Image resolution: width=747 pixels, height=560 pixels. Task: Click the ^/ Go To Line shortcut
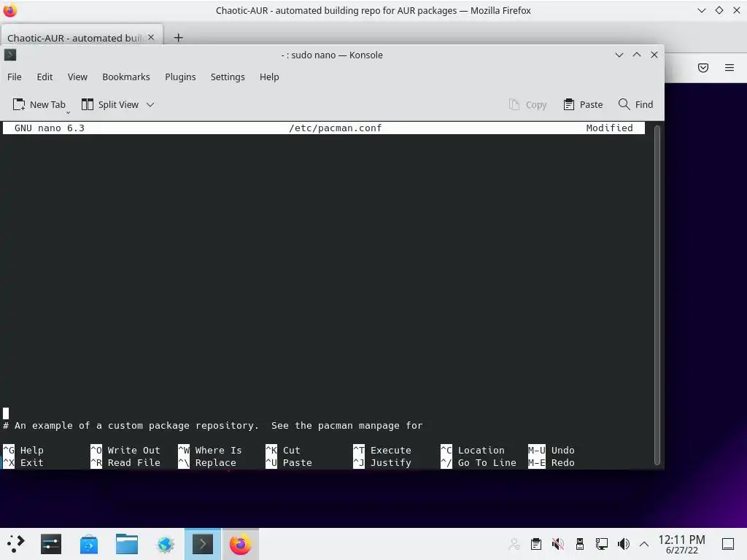[479, 462]
